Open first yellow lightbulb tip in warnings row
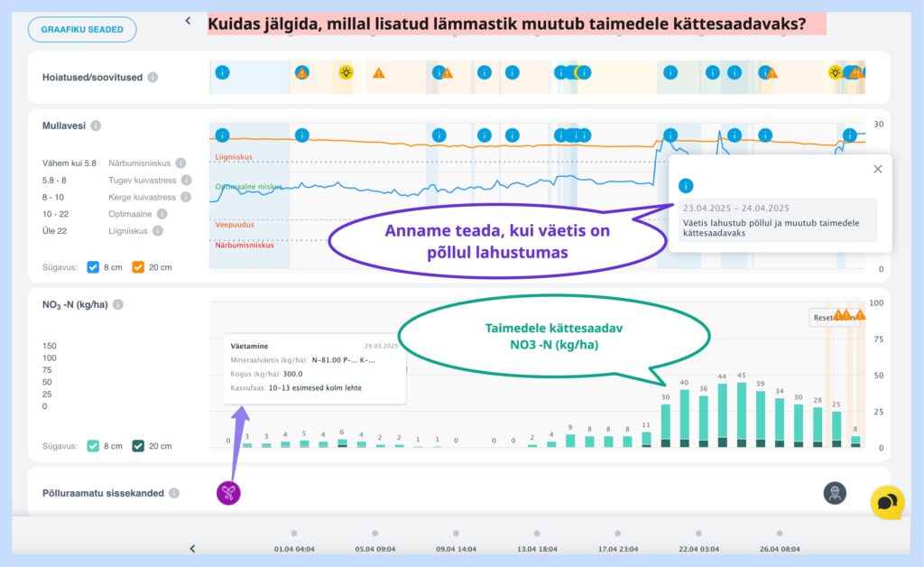 [346, 72]
